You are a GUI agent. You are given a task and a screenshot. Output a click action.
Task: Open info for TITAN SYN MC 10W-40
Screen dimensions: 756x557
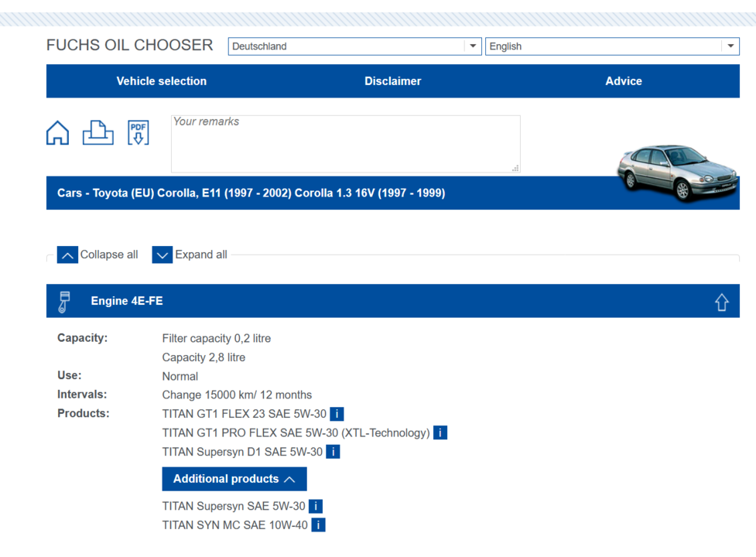[318, 525]
